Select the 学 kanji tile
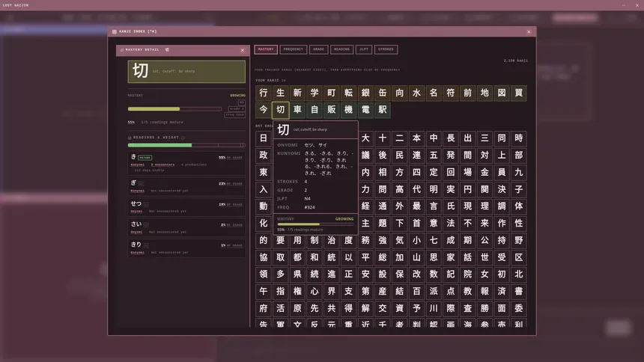 315,93
